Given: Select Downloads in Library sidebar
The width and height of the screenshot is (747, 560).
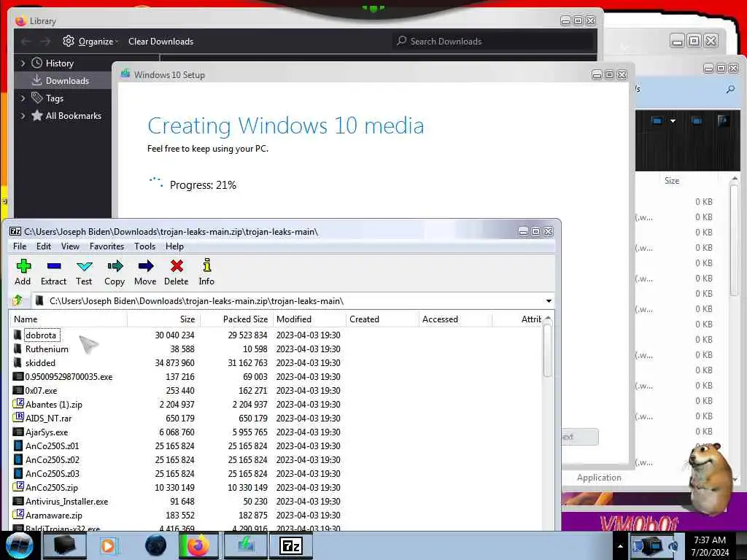Looking at the screenshot, I should [x=67, y=80].
